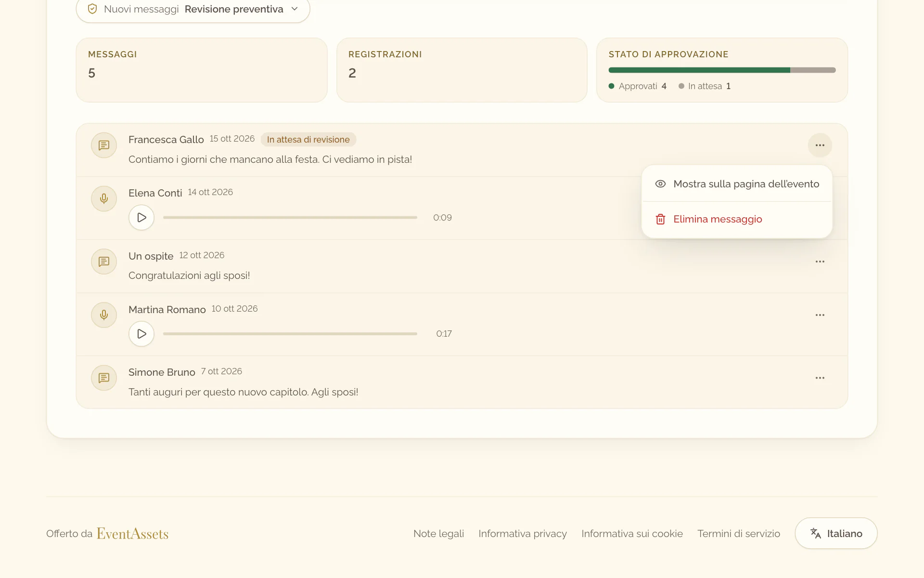This screenshot has height=578, width=924.
Task: Click the name Un ospite
Action: (151, 256)
